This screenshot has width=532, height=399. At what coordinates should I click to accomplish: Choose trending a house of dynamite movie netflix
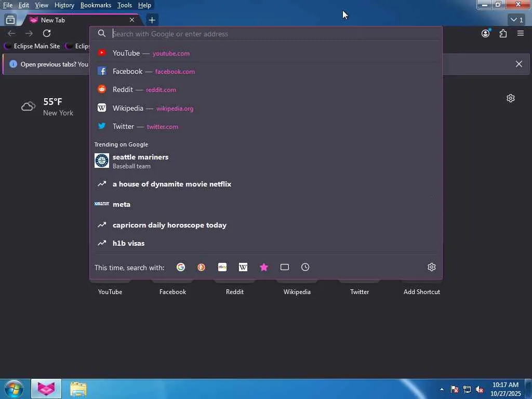[266, 184]
